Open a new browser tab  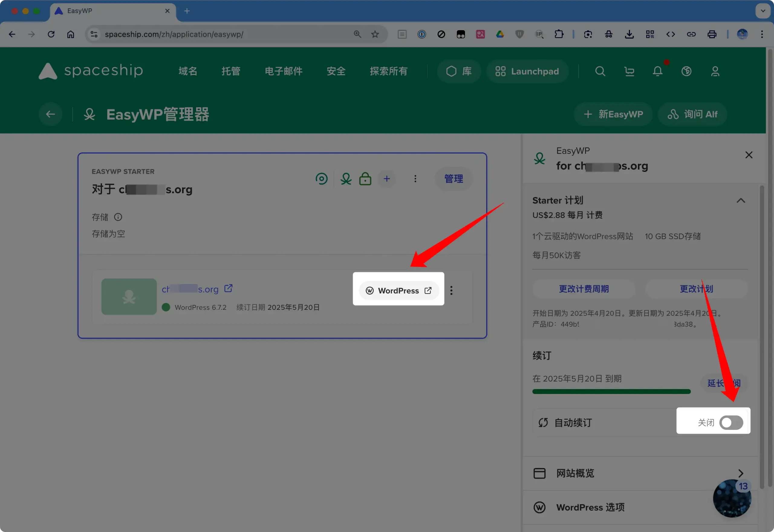point(187,11)
